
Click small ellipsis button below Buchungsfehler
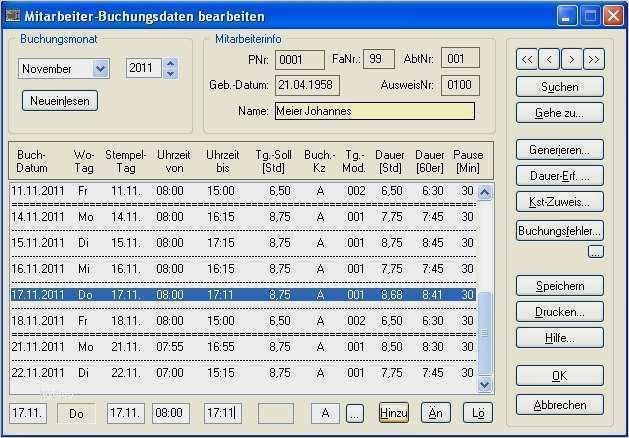point(595,252)
